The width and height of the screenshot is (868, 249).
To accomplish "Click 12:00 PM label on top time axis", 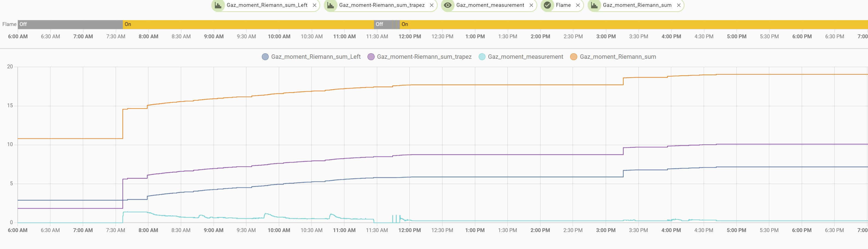I will 410,36.
